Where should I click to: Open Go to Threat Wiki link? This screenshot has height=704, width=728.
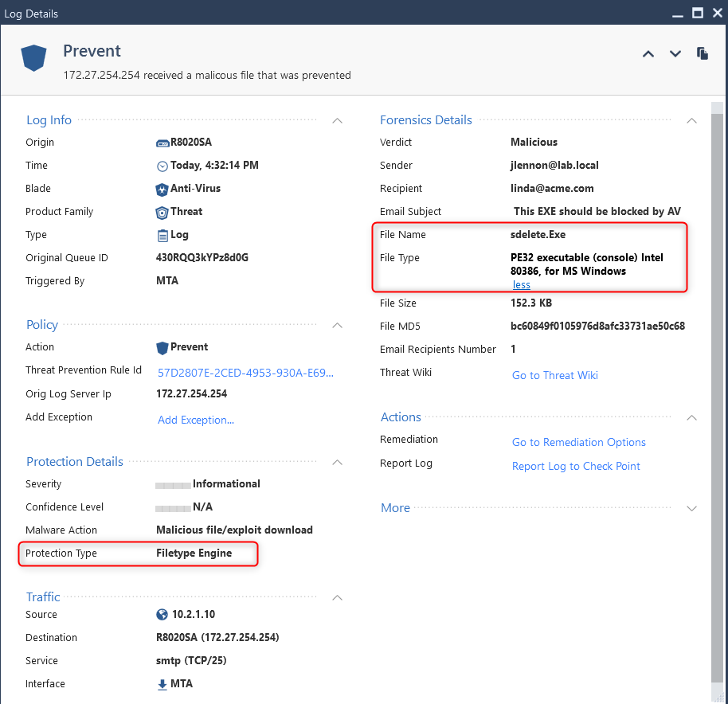point(555,375)
